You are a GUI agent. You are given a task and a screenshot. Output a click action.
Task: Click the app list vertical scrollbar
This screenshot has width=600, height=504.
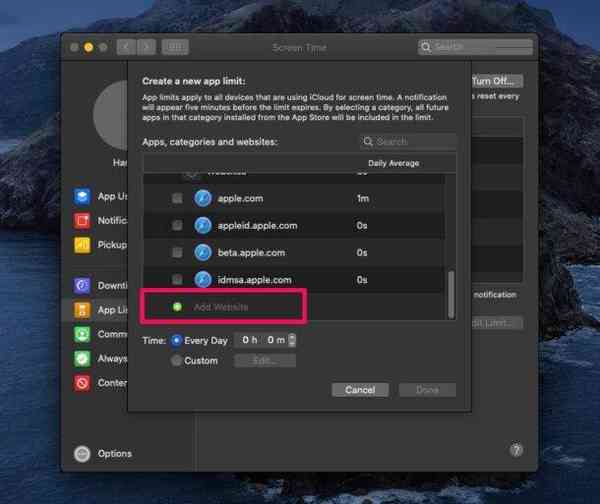(x=451, y=295)
